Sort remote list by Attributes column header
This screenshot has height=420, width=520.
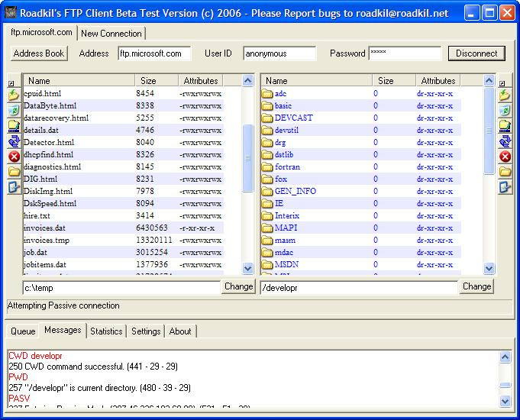[438, 80]
